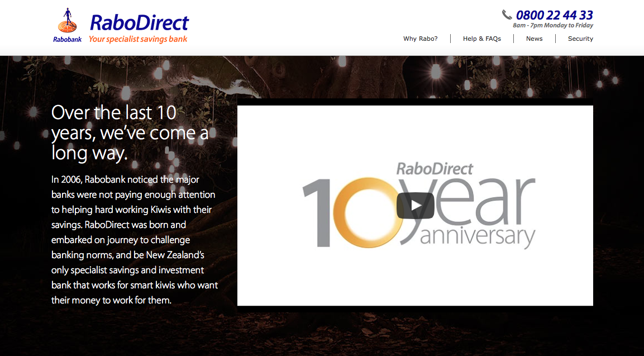The image size is (644, 356).
Task: Play the 10 year anniversary video
Action: [415, 206]
